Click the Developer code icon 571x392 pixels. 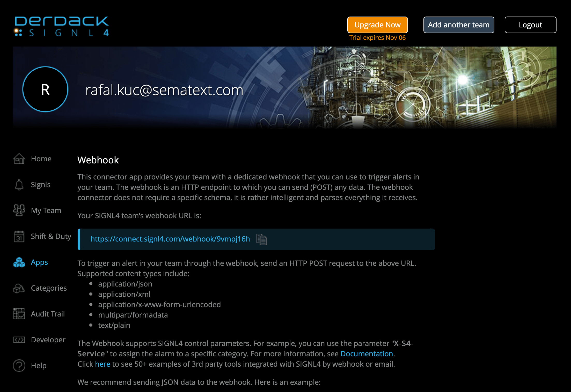pyautogui.click(x=19, y=340)
